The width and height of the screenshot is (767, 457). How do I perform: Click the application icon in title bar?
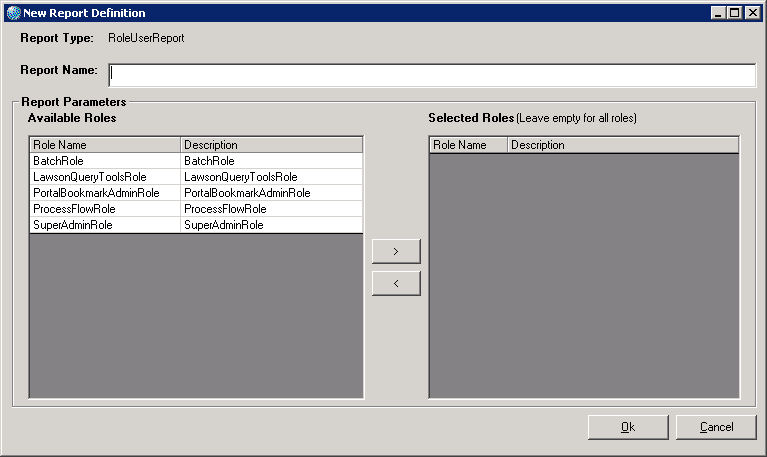[14, 13]
